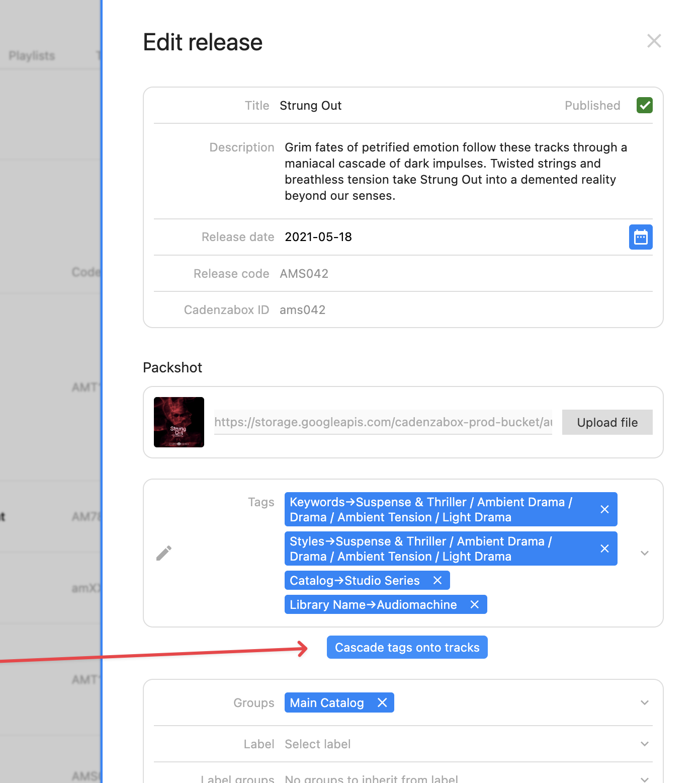Click the packshot storage URL field
The height and width of the screenshot is (783, 700).
tap(383, 422)
